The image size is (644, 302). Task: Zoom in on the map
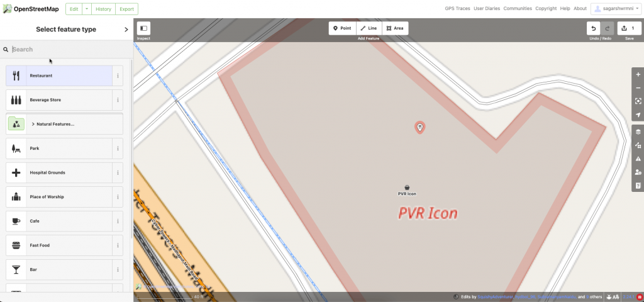coord(638,75)
